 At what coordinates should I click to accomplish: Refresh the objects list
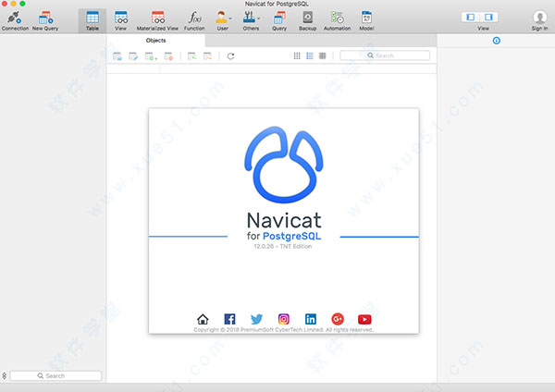pos(230,56)
